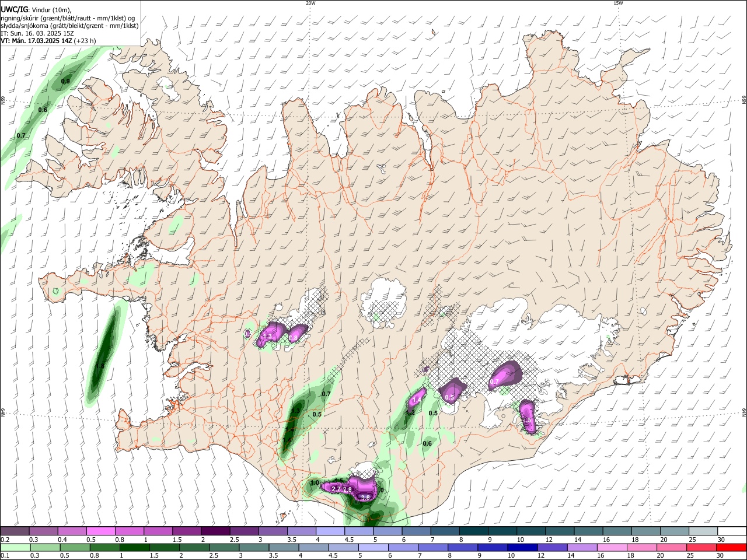Image resolution: width=747 pixels, height=560 pixels.
Task: Click the 'slydda/snjókoma' legend description line
Action: point(69,26)
